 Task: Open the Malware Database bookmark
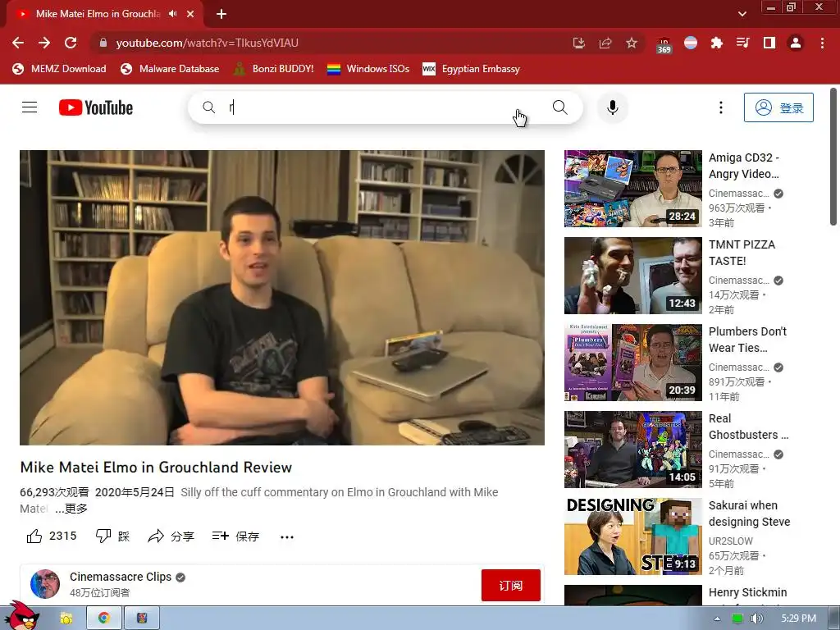(x=170, y=69)
